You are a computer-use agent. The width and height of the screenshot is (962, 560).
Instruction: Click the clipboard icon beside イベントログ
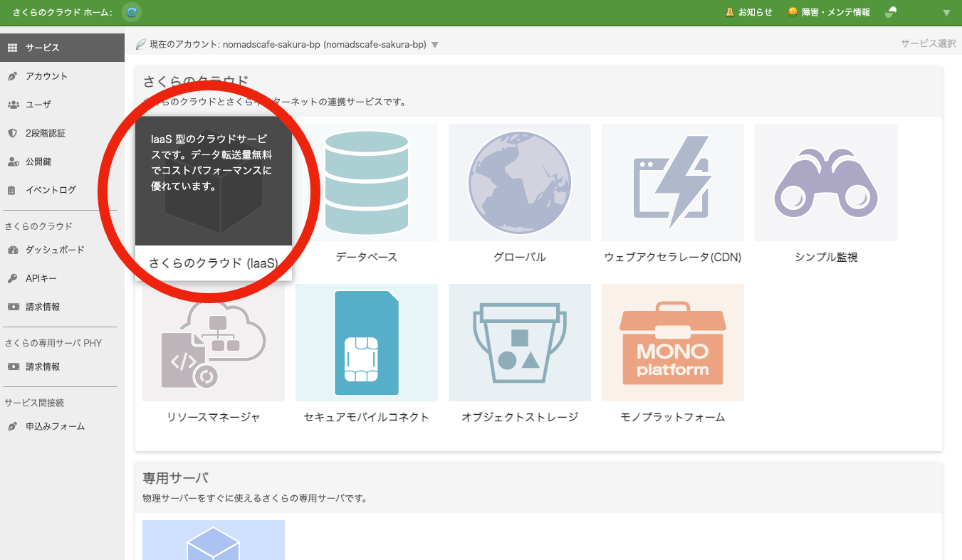pos(11,190)
